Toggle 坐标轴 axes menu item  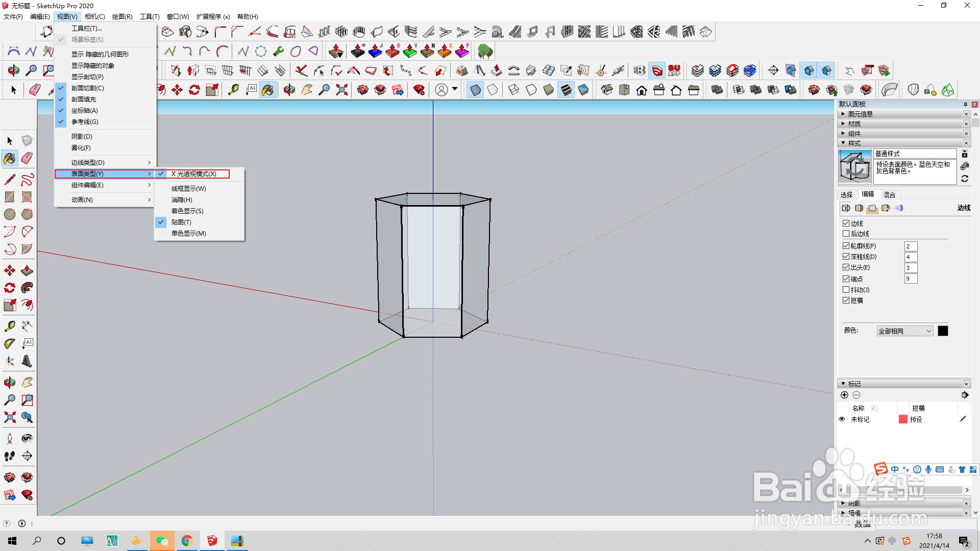[105, 111]
